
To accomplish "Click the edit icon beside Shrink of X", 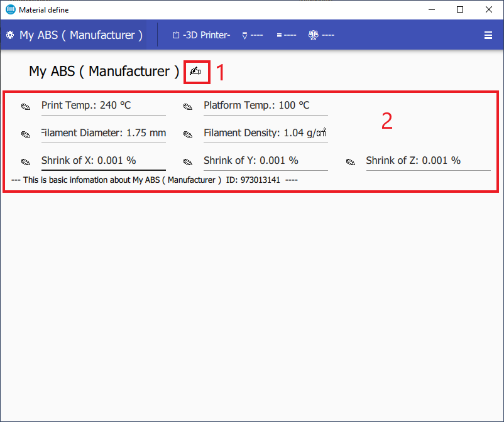I will coord(26,162).
